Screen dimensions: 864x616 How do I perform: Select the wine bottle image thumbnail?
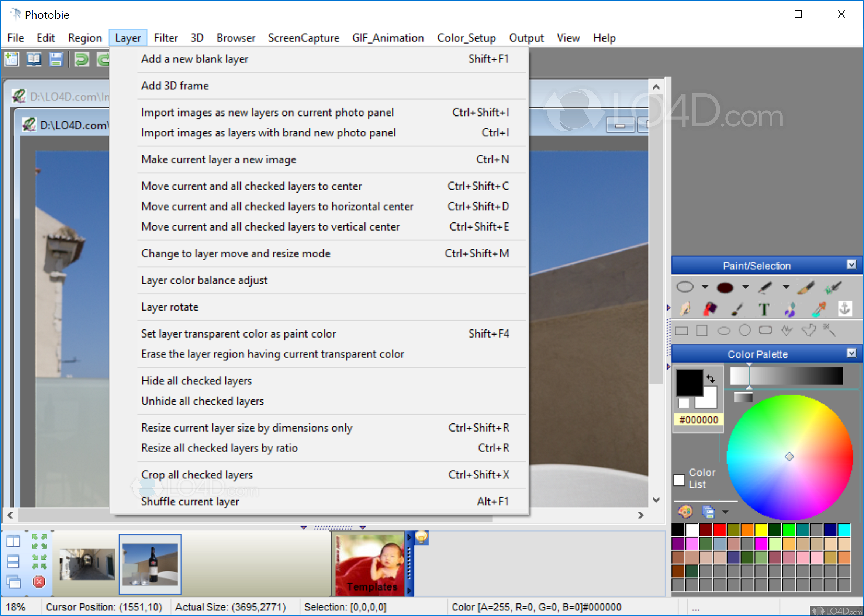tap(150, 564)
